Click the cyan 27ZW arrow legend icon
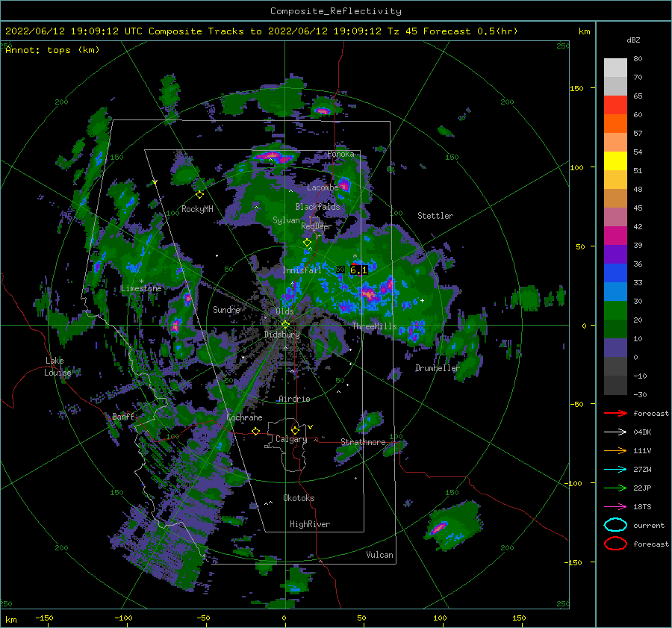672x628 pixels. click(615, 470)
